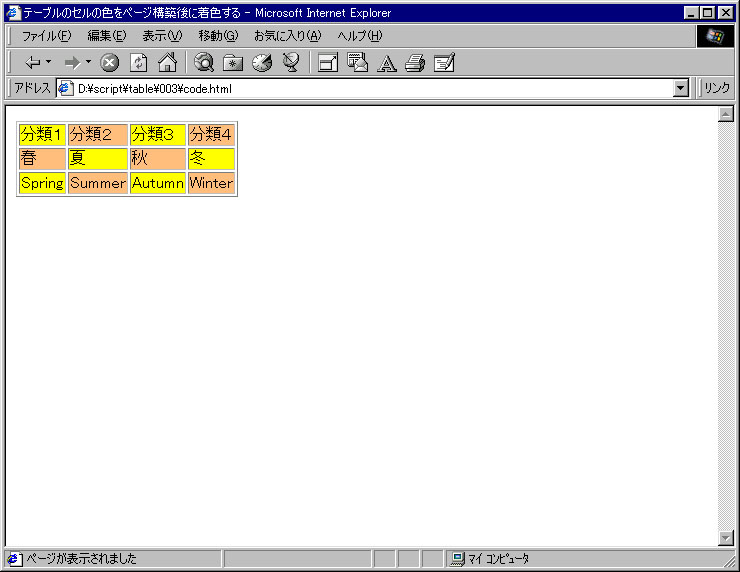Screen dimensions: 740x572
Task: Click the yellow 分類3 cell
Action: (158, 135)
